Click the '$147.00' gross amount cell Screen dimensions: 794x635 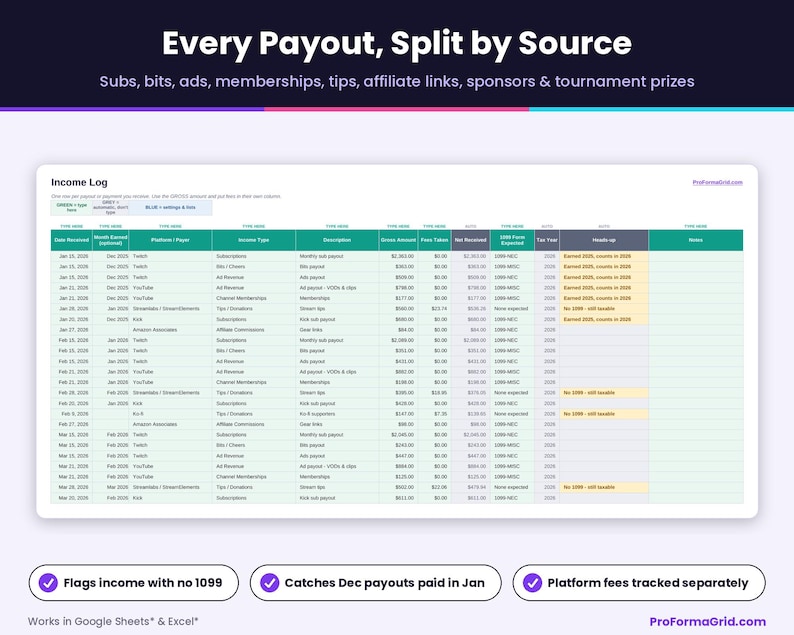click(x=399, y=414)
